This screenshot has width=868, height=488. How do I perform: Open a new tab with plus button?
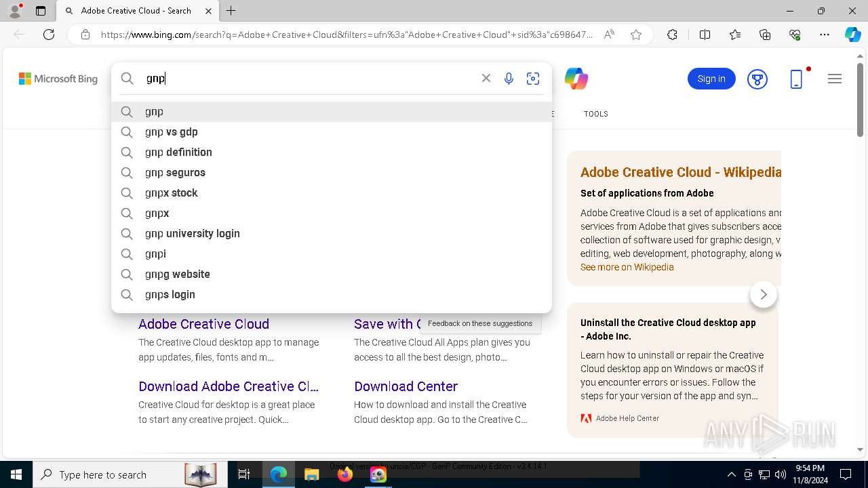(x=231, y=11)
